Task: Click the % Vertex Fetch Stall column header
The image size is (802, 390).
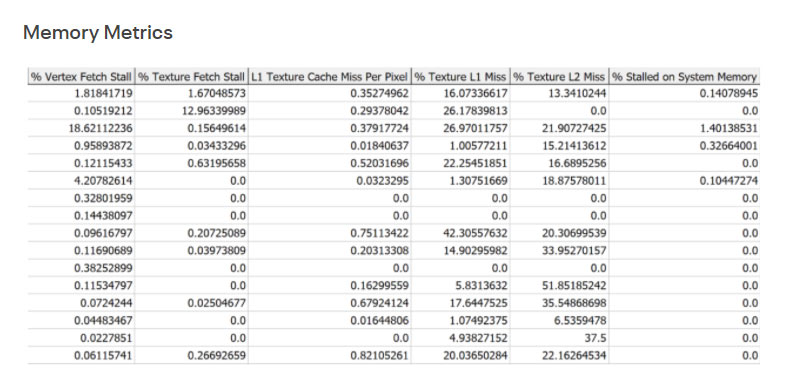Action: click(x=81, y=77)
